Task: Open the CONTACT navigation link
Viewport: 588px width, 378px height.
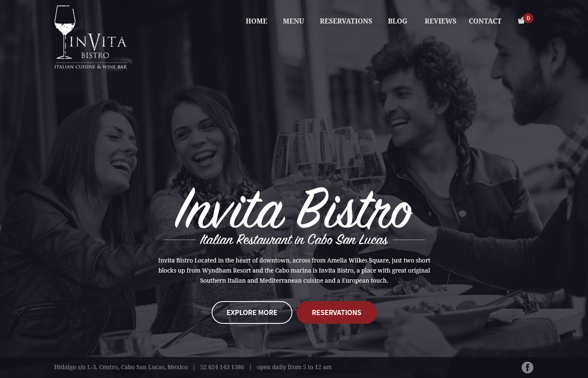Action: coord(485,21)
